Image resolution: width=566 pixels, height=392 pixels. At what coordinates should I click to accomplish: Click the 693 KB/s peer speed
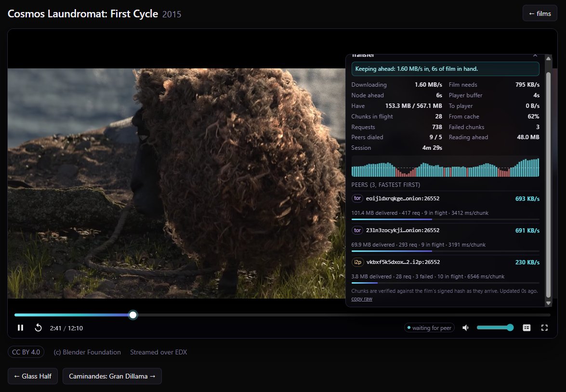527,199
